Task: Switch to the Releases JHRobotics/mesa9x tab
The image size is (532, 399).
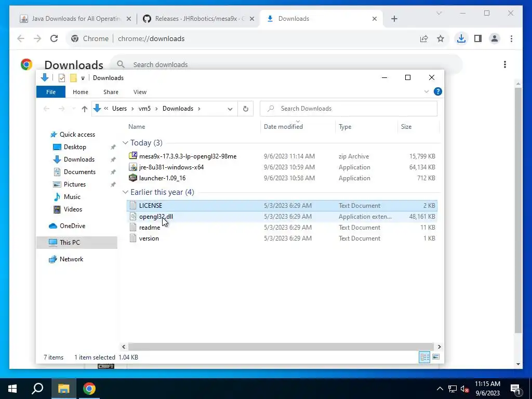Action: tap(199, 19)
